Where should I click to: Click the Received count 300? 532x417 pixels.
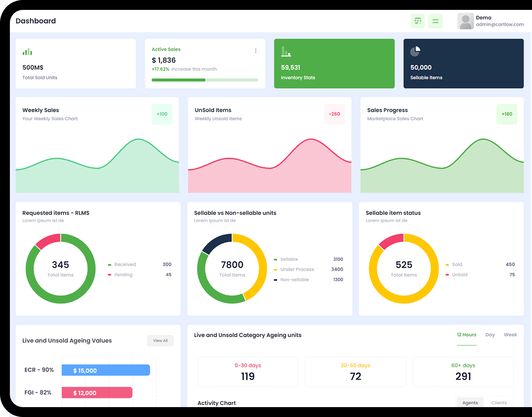tap(167, 265)
